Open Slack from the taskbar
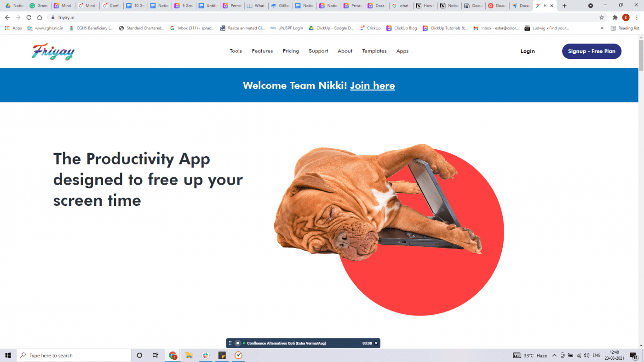Screen dimensions: 644x362 205,355
